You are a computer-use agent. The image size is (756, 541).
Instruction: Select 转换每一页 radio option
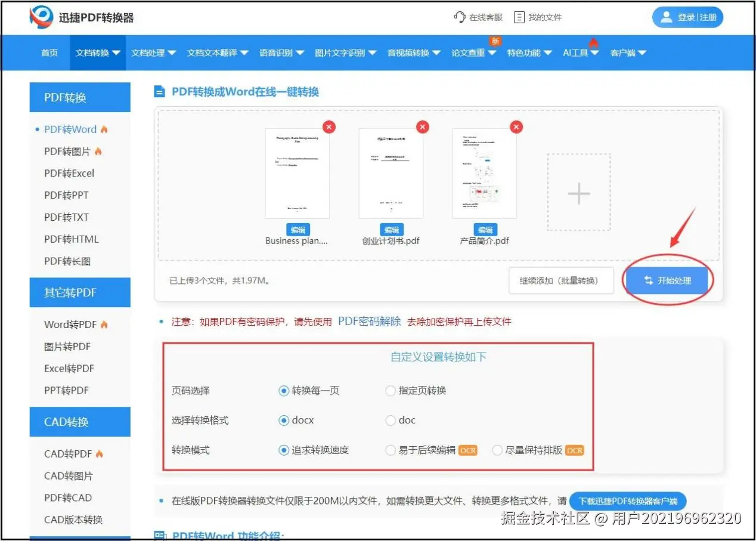click(x=284, y=391)
